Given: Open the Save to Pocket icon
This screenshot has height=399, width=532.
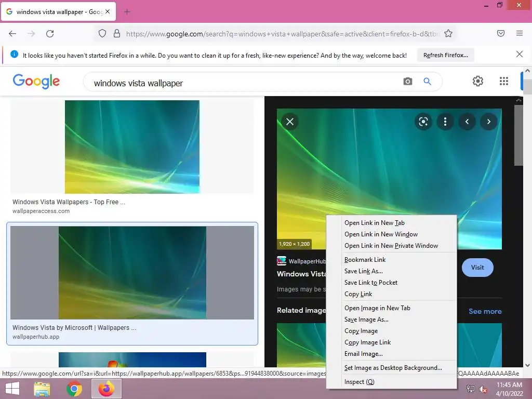Looking at the screenshot, I should 501,33.
